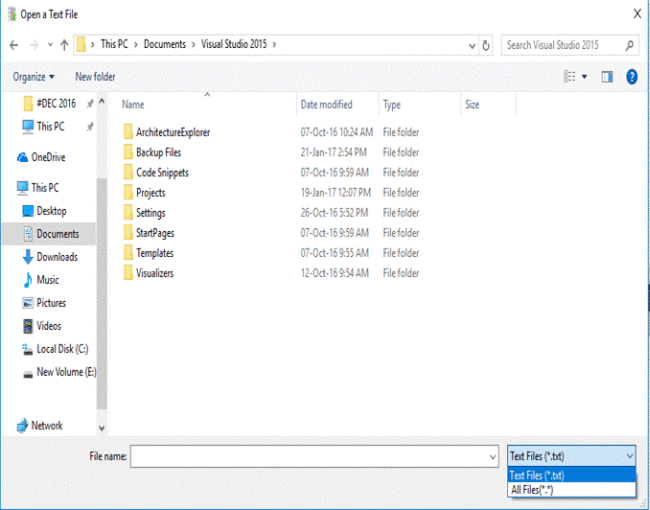Select the Templates folder icon

128,253
